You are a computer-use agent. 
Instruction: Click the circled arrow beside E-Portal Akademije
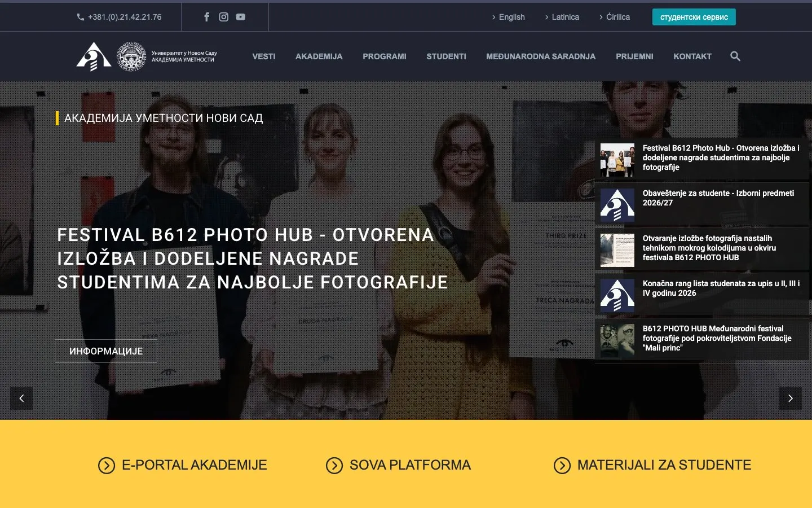107,466
